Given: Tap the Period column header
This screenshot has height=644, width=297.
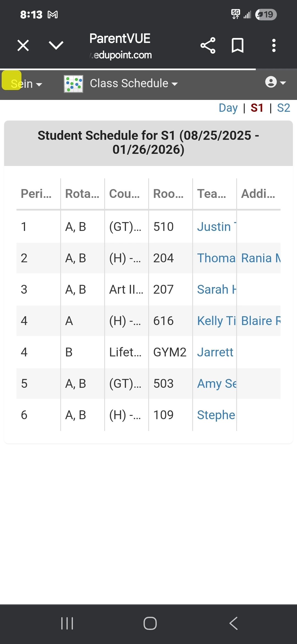Looking at the screenshot, I should click(x=36, y=193).
